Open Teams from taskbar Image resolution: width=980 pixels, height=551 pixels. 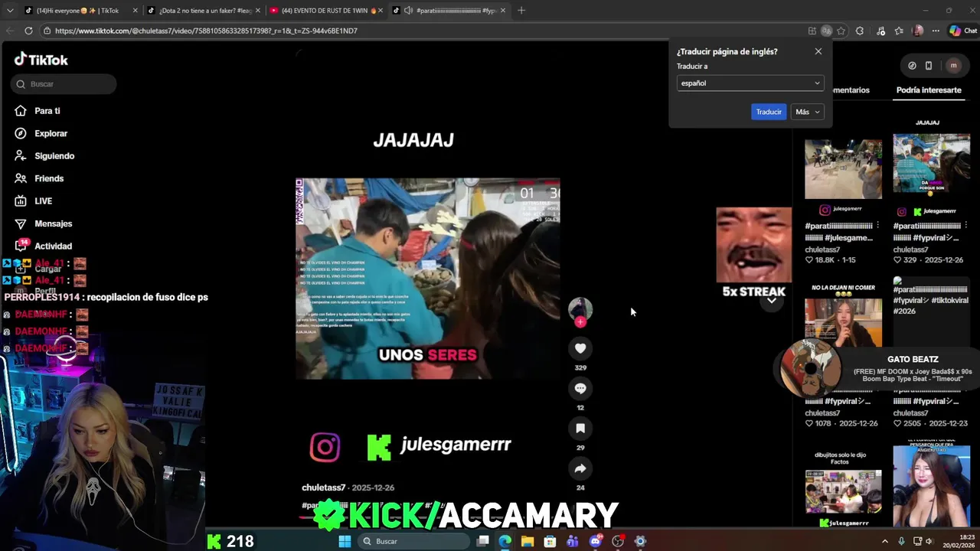tap(573, 541)
